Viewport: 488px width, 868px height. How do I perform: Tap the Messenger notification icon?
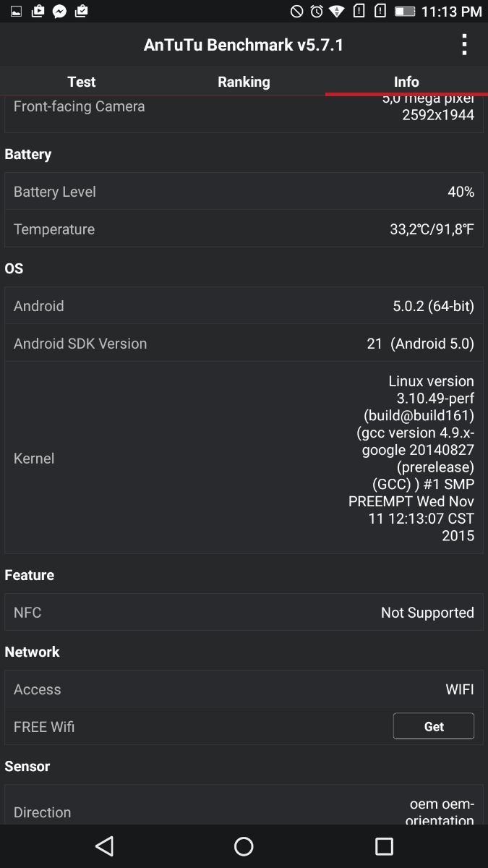[60, 11]
